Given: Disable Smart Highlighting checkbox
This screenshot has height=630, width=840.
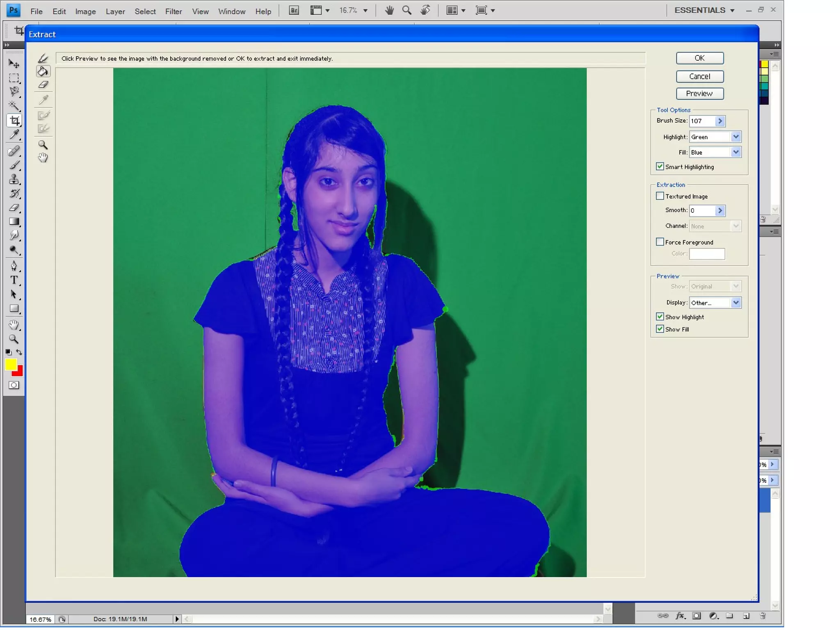Looking at the screenshot, I should click(660, 167).
